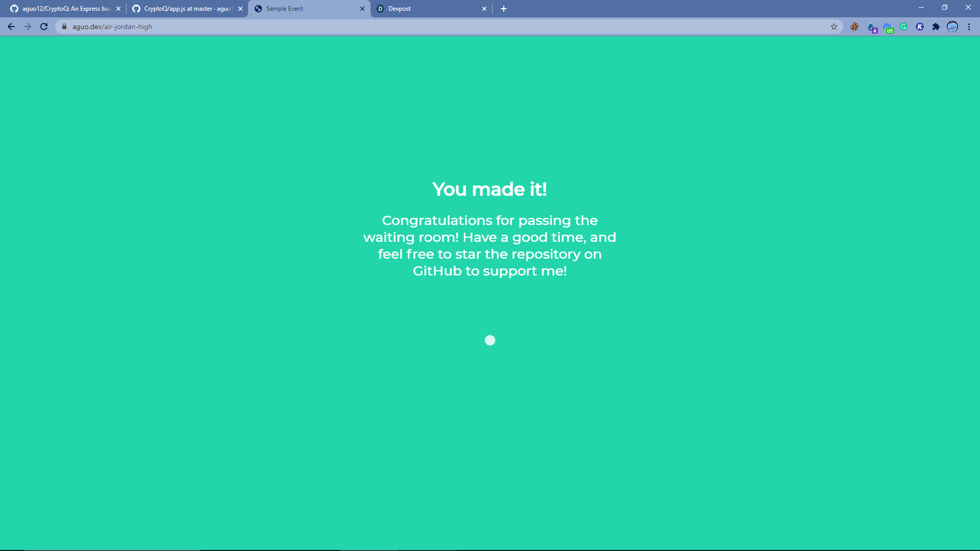Viewport: 980px width, 551px height.
Task: Click the site lock icon in address bar
Action: (x=64, y=27)
